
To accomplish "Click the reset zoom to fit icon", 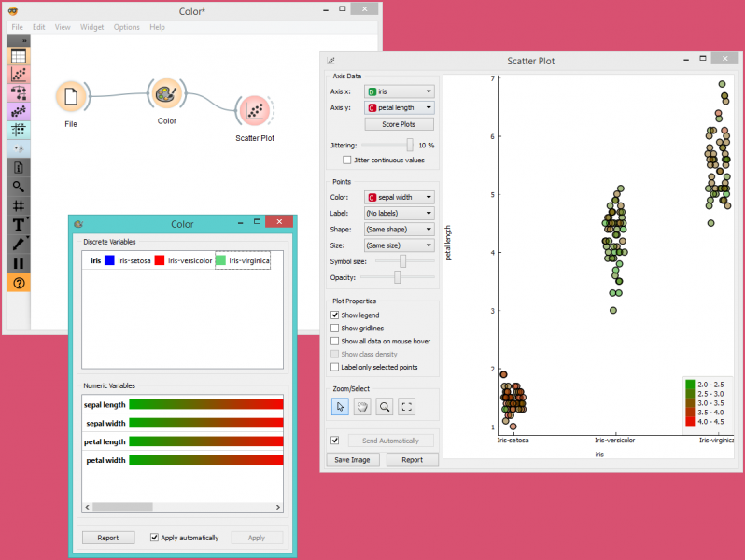I will click(406, 407).
